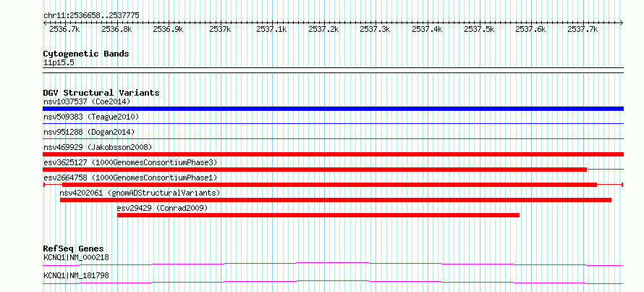Open variant nsv509383 (Teague2010) label
Image resolution: width=644 pixels, height=292 pixels.
click(91, 117)
